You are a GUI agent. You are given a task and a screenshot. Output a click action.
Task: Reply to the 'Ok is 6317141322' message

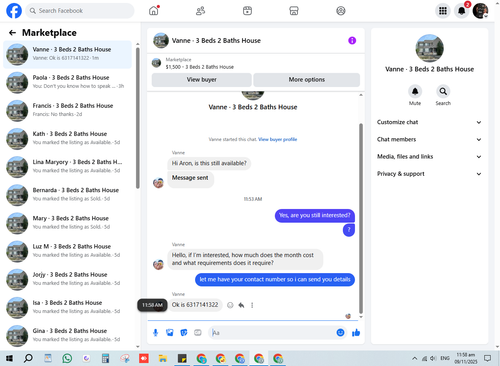[x=241, y=305]
